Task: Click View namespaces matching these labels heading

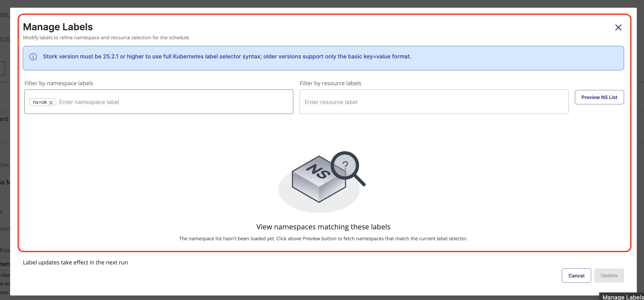Action: 323,227
